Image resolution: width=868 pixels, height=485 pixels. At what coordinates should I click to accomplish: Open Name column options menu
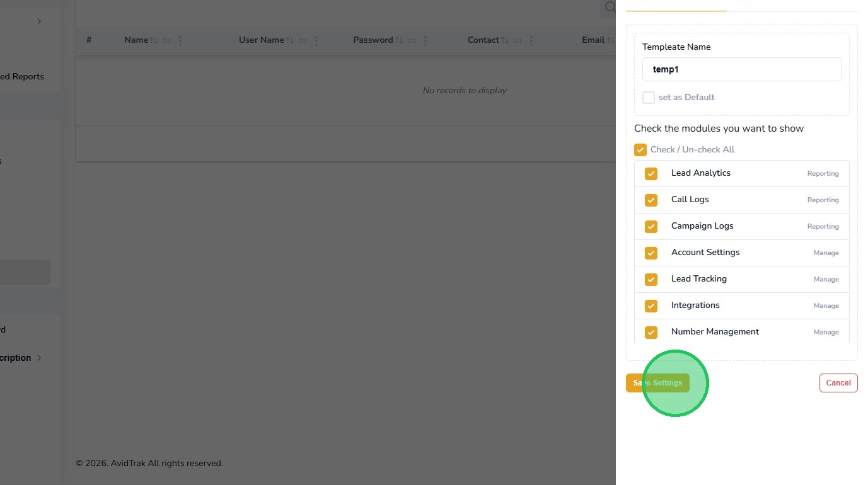[180, 40]
